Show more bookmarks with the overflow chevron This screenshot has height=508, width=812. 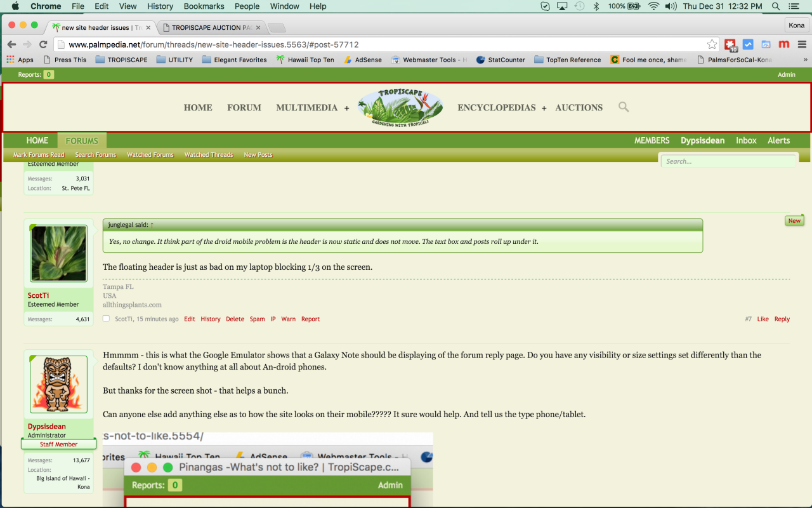click(805, 60)
